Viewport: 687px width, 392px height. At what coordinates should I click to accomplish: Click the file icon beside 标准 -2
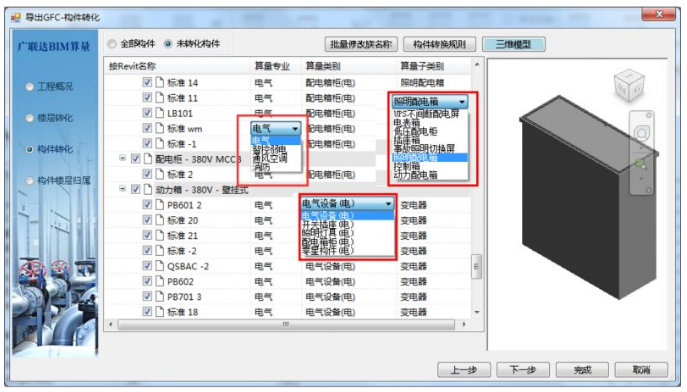[159, 251]
